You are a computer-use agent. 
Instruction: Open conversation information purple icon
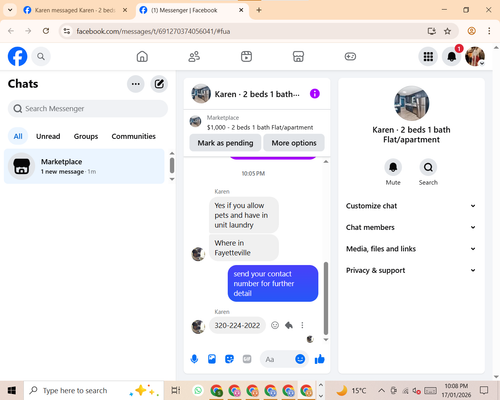point(315,94)
